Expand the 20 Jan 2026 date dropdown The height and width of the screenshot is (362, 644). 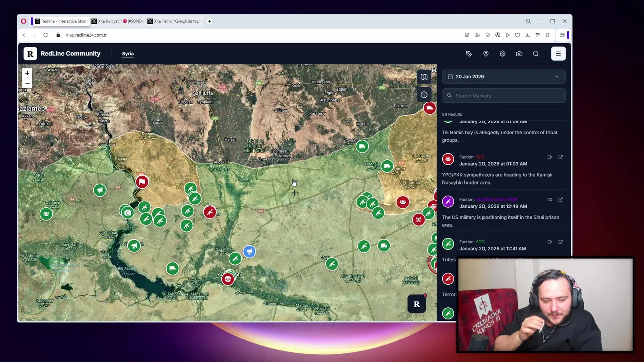tap(504, 77)
